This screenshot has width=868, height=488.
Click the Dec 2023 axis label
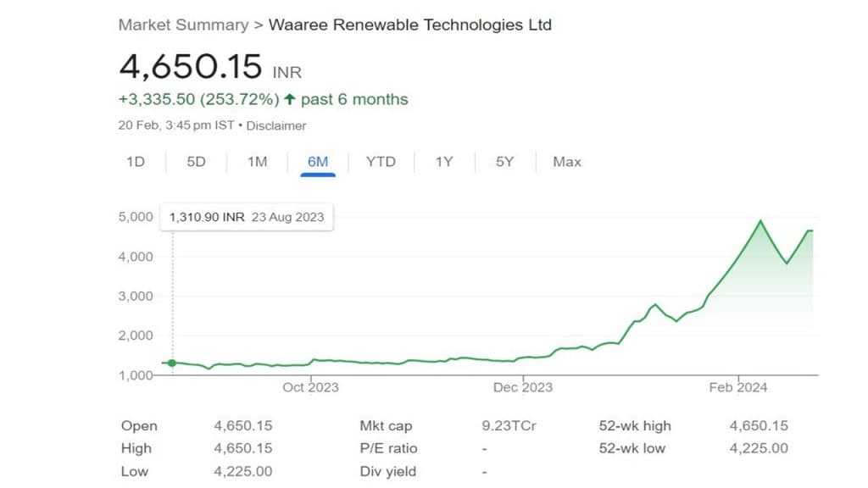click(x=524, y=387)
